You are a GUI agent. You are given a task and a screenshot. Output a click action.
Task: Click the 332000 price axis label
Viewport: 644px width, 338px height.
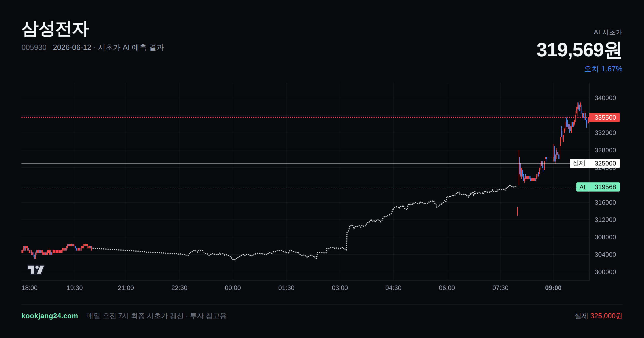click(x=605, y=133)
